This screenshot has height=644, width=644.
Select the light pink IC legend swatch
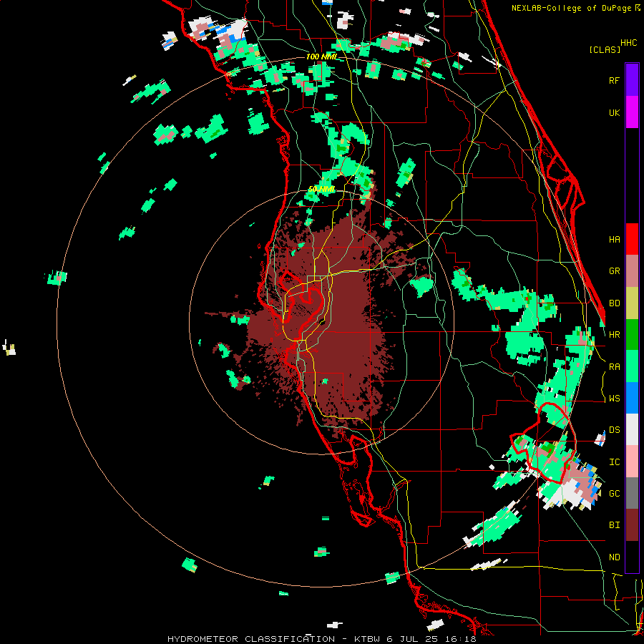click(x=632, y=462)
